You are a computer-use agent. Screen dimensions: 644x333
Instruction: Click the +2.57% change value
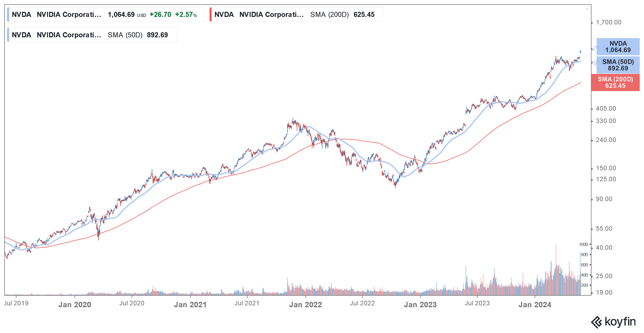coord(186,15)
